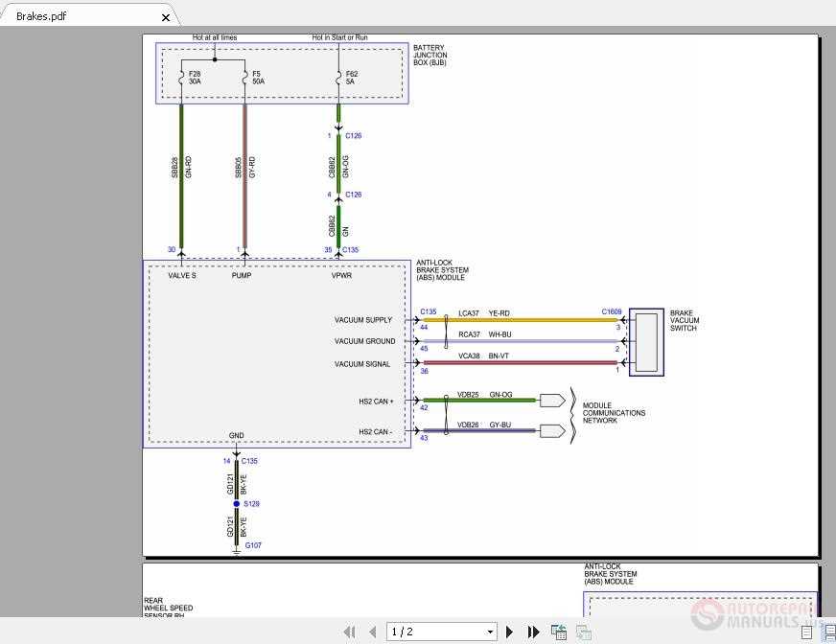Click the RCA37 WH-BU wire label
Screen dimensions: 836x644
tap(485, 334)
